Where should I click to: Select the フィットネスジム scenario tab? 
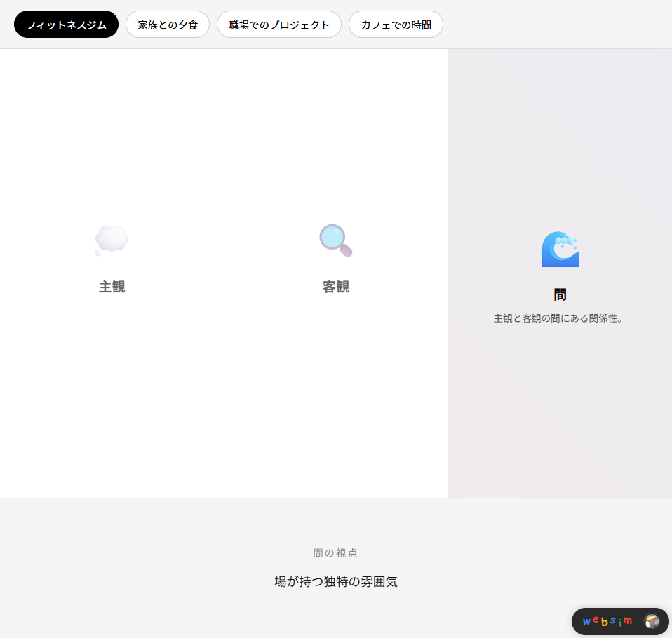pyautogui.click(x=67, y=25)
